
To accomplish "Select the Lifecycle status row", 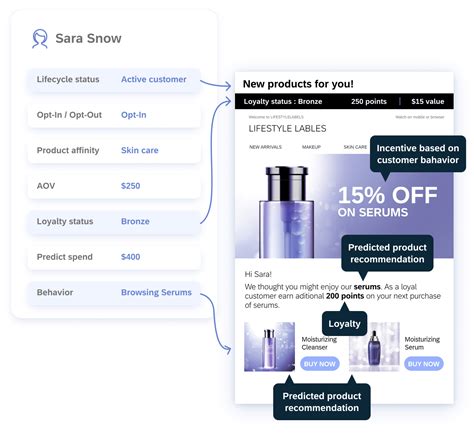I will coord(114,80).
